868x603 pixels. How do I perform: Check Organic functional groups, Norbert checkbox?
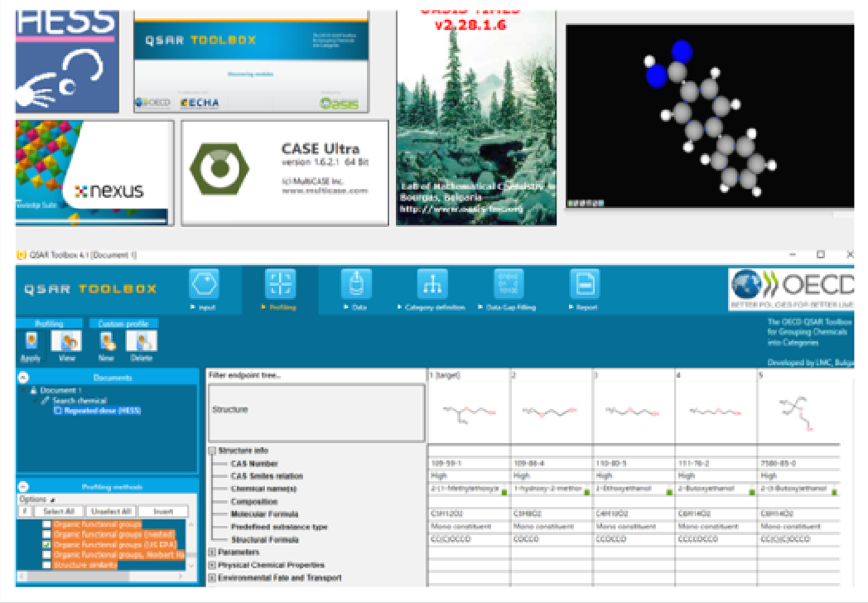coord(47,555)
